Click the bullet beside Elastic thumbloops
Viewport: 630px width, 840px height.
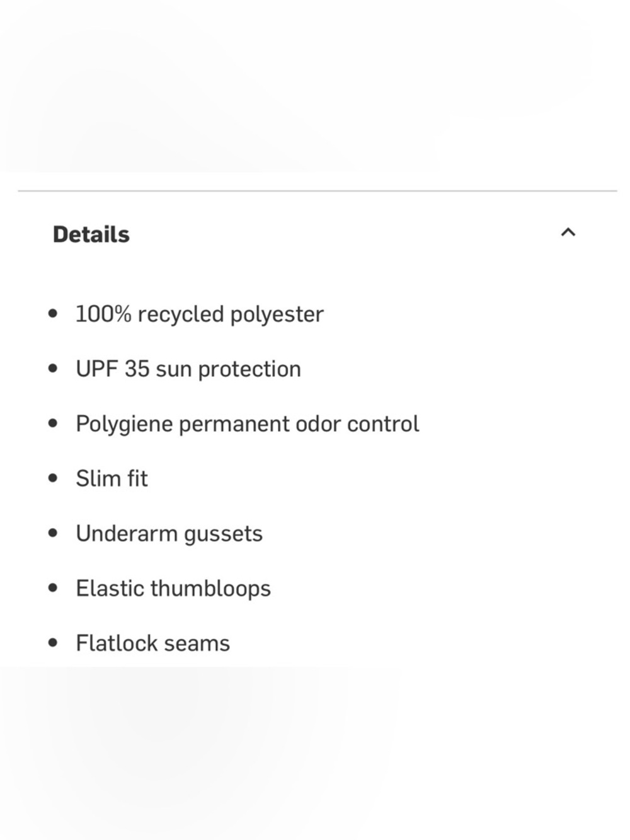coord(53,588)
